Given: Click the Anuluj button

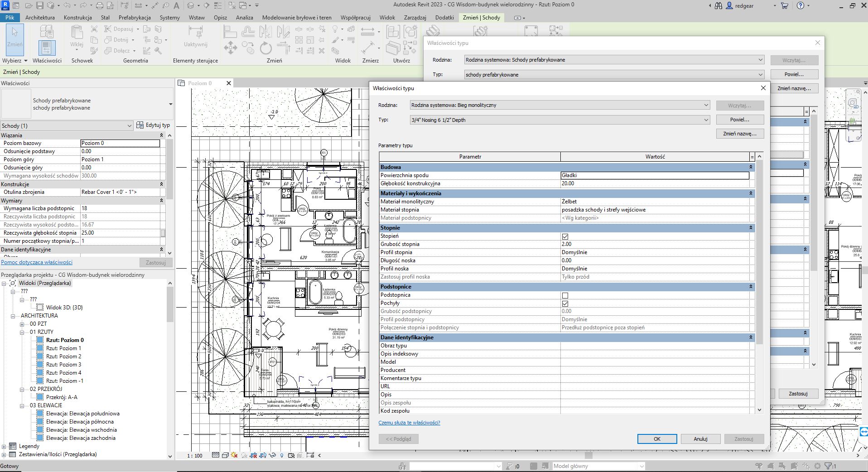Looking at the screenshot, I should 700,439.
